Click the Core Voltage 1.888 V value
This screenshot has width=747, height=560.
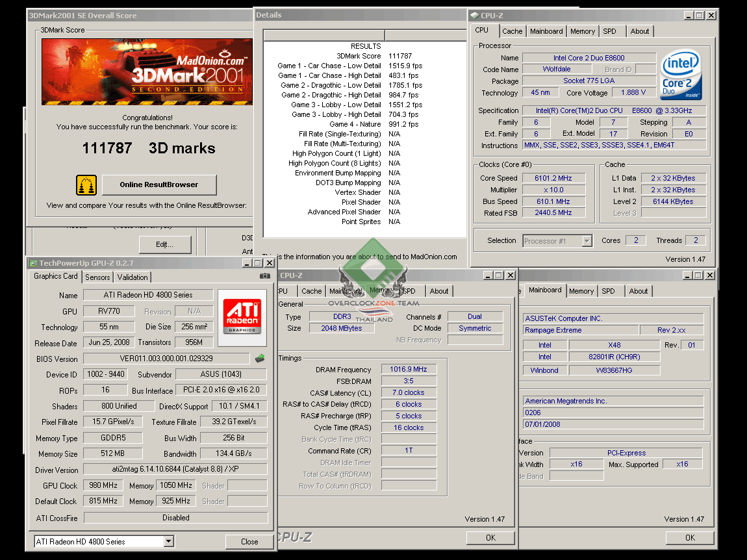pyautogui.click(x=633, y=92)
